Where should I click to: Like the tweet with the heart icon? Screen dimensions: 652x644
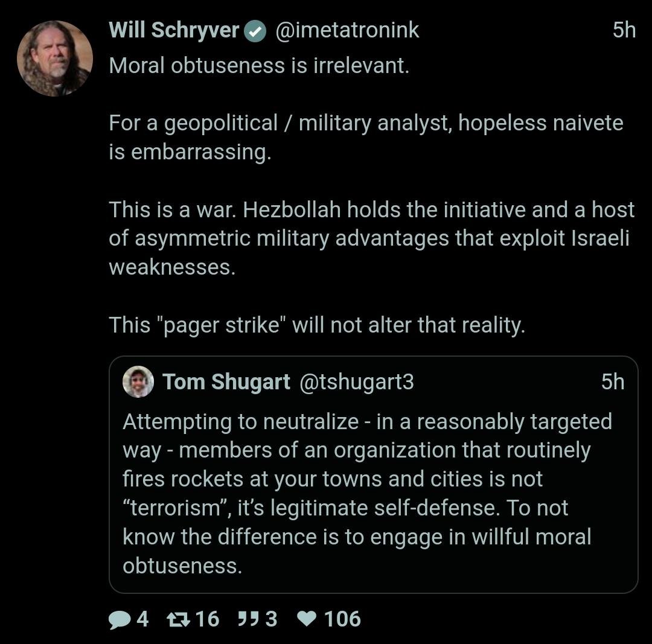tap(307, 619)
